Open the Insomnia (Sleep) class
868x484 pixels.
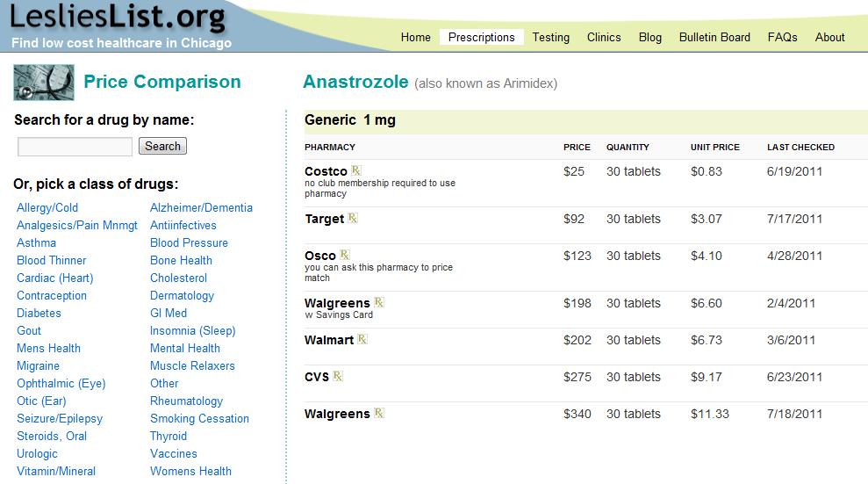(192, 330)
